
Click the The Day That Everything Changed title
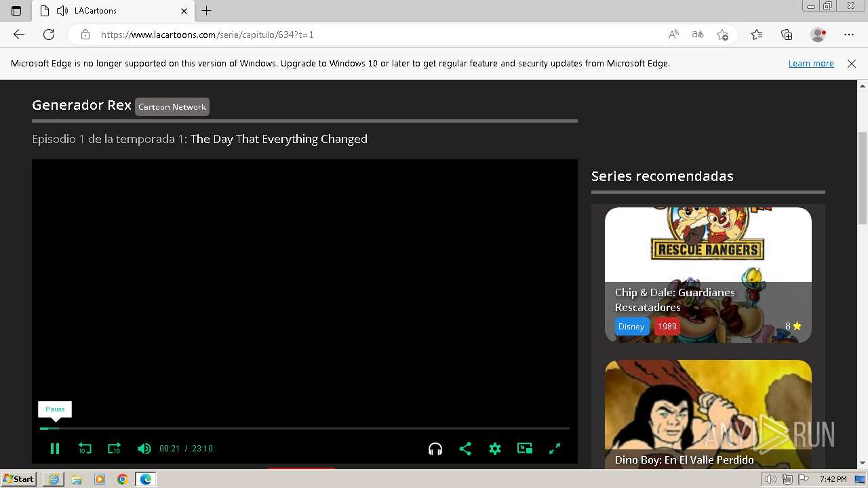(279, 139)
